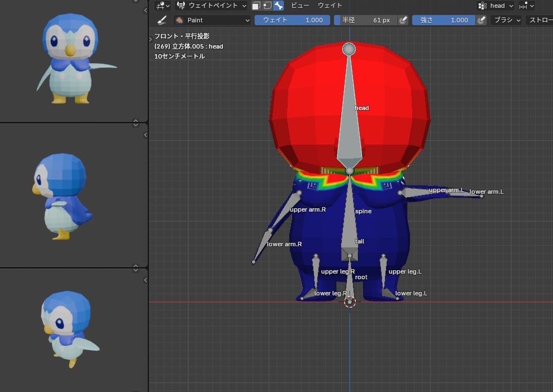Click the ウェイト value slider
The width and height of the screenshot is (553, 392).
292,20
